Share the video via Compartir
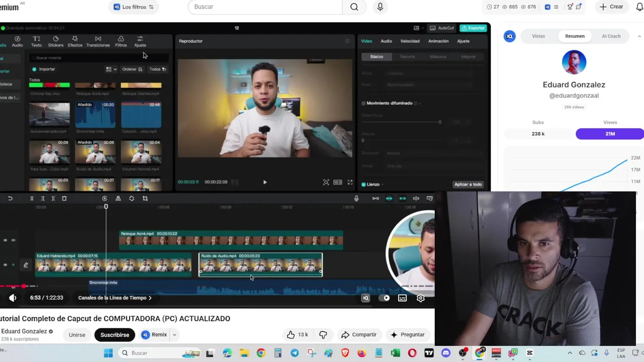This screenshot has height=362, width=644. click(359, 335)
